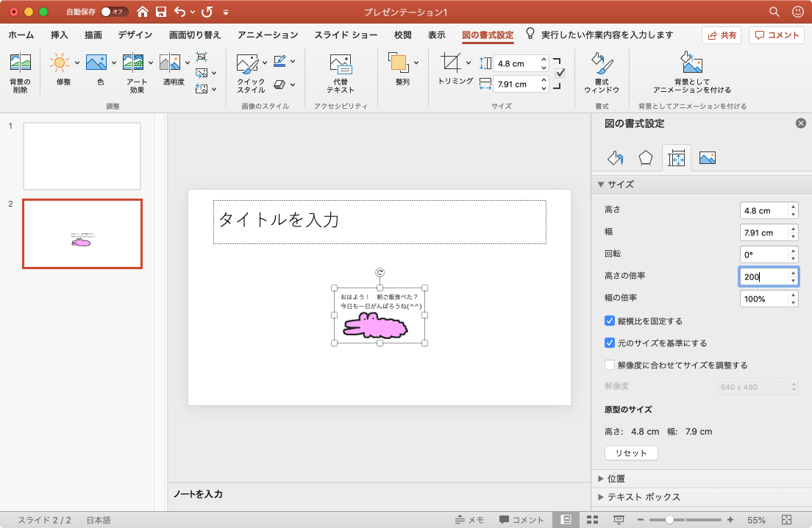Switch to Fill & Line pane icon
This screenshot has width=812, height=528.
(x=615, y=157)
